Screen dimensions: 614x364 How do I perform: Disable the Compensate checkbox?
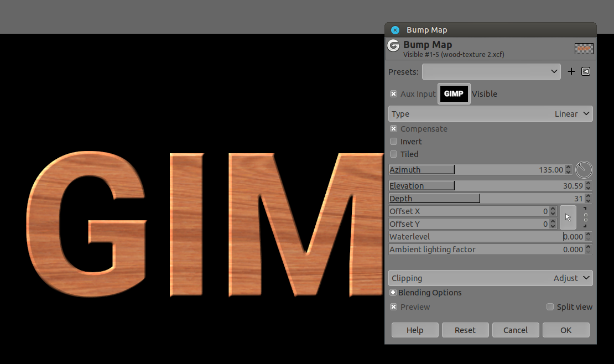[x=393, y=128]
